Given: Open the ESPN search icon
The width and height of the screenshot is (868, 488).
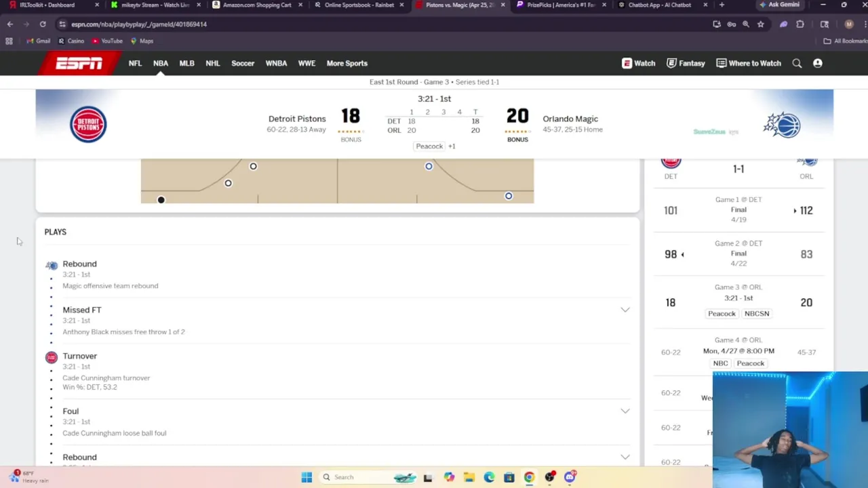Looking at the screenshot, I should click(797, 63).
